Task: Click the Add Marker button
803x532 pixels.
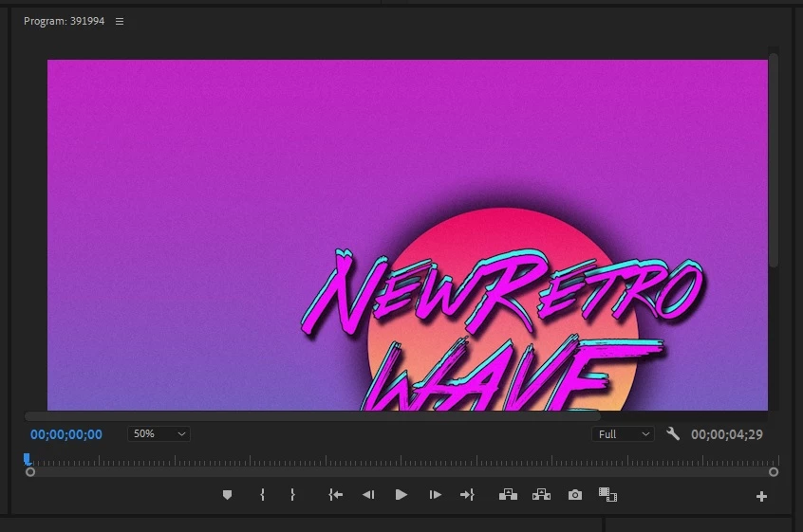Action: (228, 495)
